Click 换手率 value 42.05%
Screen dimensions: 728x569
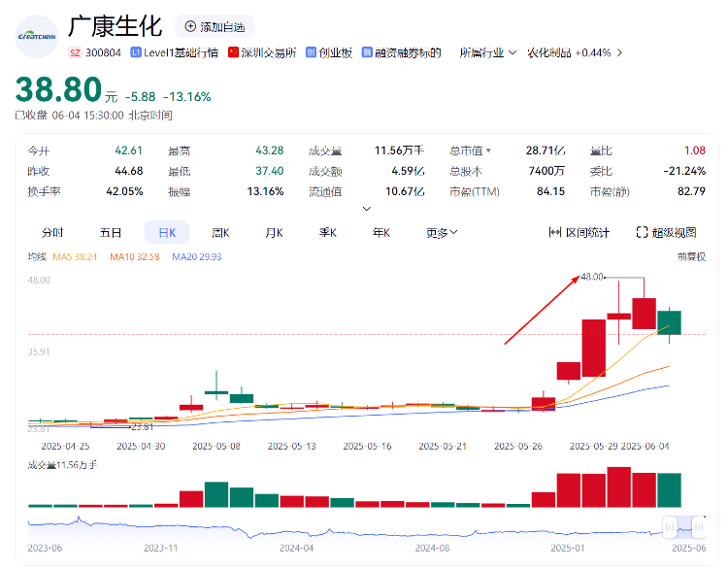point(124,191)
